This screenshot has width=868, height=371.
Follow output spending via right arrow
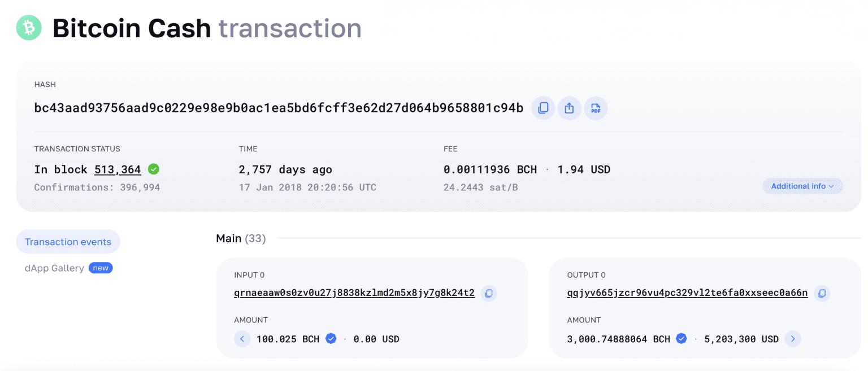[793, 339]
